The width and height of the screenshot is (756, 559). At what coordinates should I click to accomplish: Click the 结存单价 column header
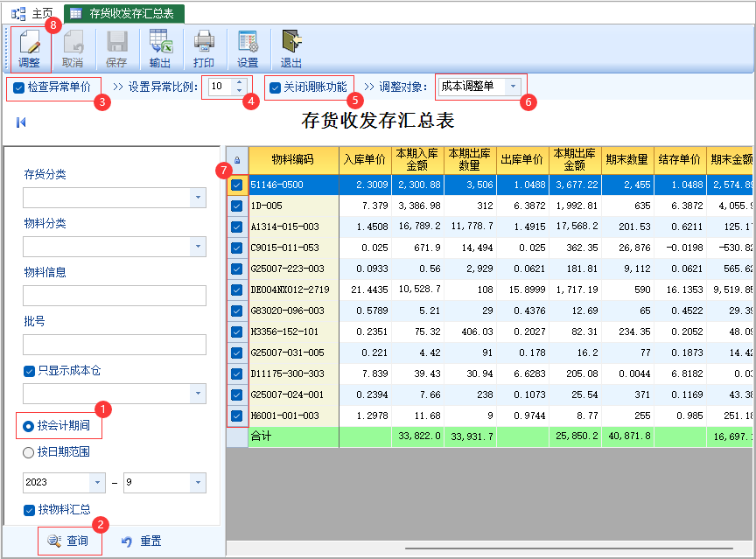coord(680,160)
